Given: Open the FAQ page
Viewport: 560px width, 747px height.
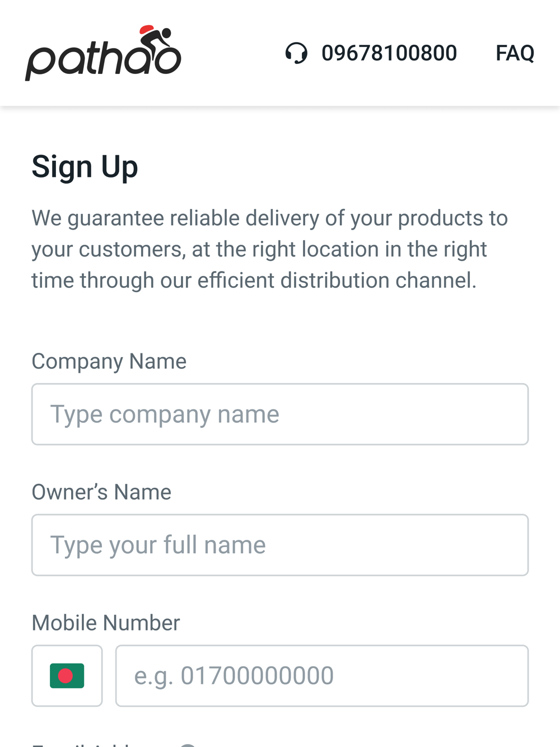Looking at the screenshot, I should (515, 53).
